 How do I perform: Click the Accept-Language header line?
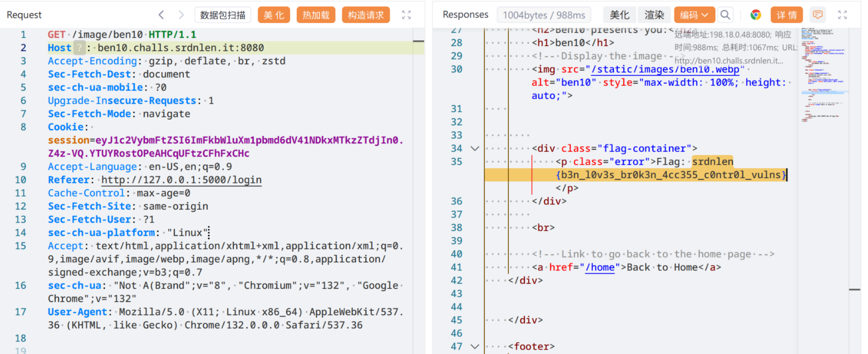tap(140, 167)
